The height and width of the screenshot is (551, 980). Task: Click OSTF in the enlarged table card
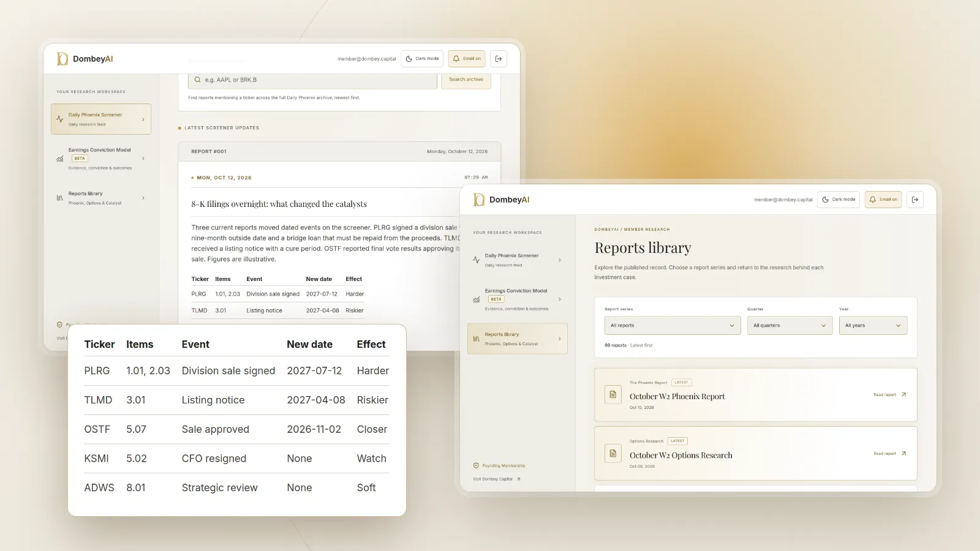pyautogui.click(x=97, y=429)
